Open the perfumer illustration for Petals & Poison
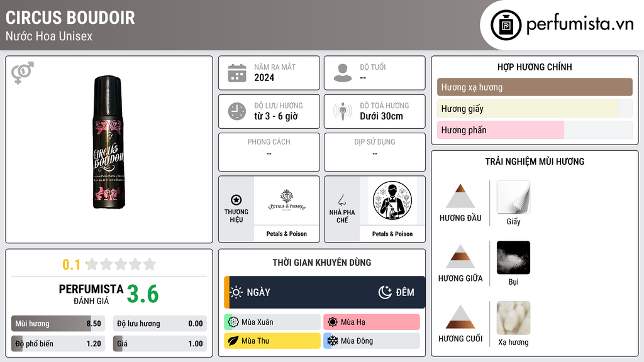The image size is (644, 362). click(x=392, y=201)
